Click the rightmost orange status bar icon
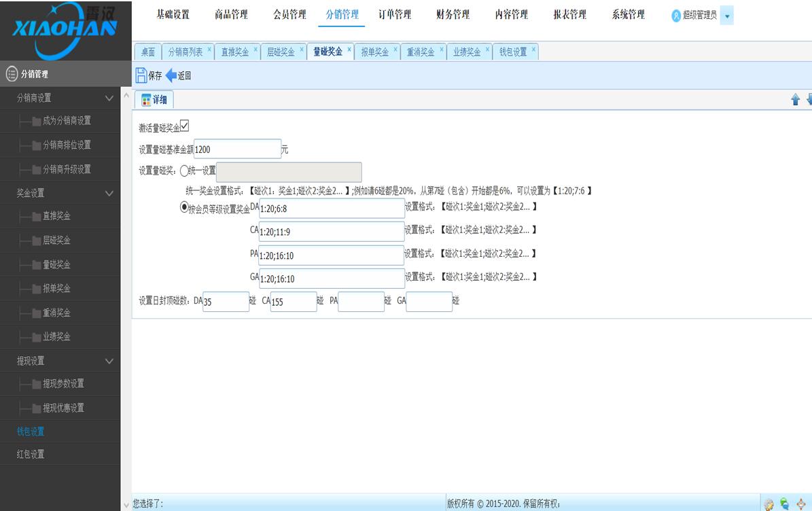The width and height of the screenshot is (812, 511). [x=800, y=504]
